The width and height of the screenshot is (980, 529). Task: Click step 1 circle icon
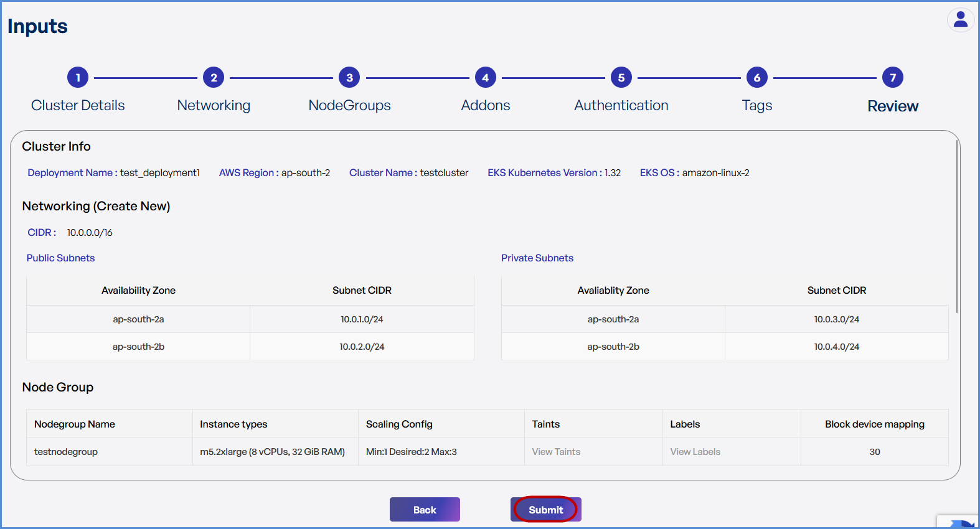coord(78,78)
